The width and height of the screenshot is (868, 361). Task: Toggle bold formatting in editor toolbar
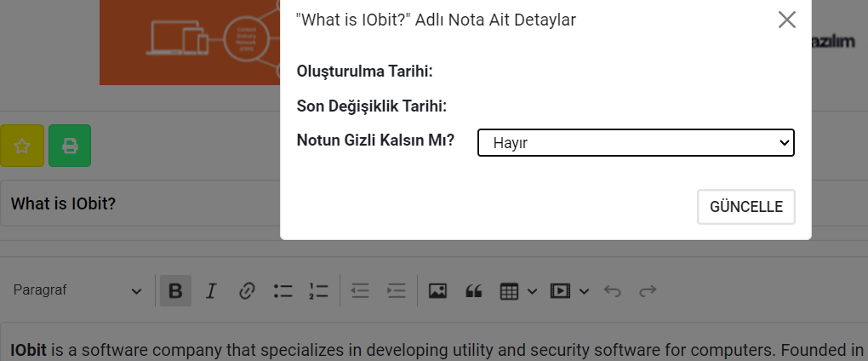point(175,291)
